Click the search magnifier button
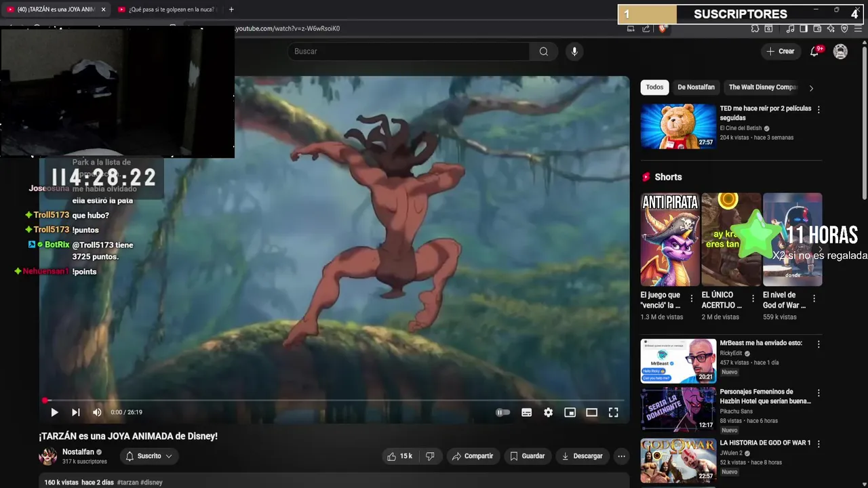This screenshot has width=868, height=488. point(544,52)
